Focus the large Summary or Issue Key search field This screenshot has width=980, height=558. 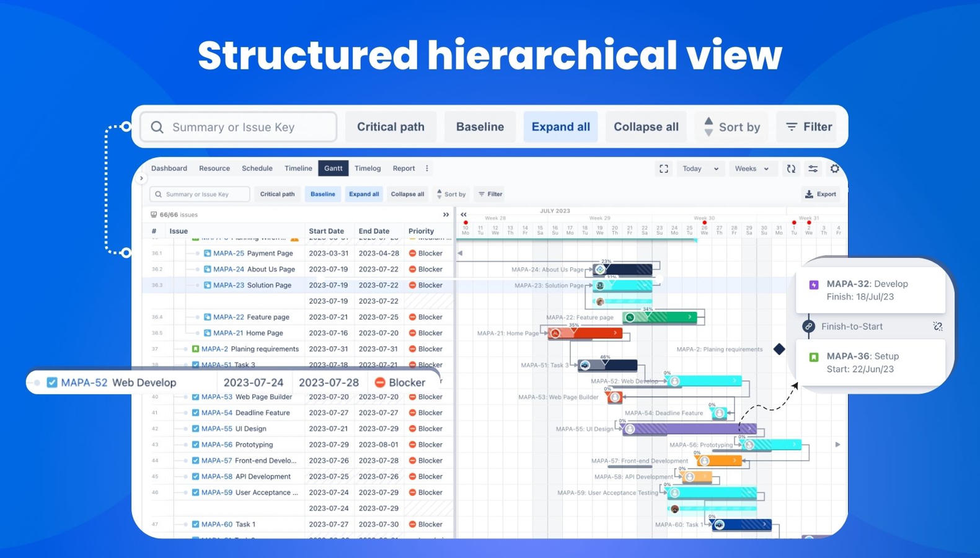tap(239, 127)
